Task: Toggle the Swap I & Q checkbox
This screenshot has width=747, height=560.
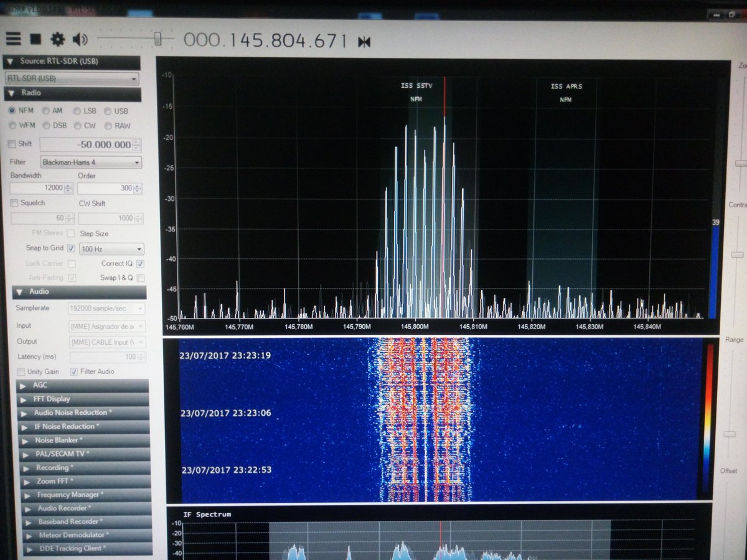Action: pyautogui.click(x=141, y=278)
